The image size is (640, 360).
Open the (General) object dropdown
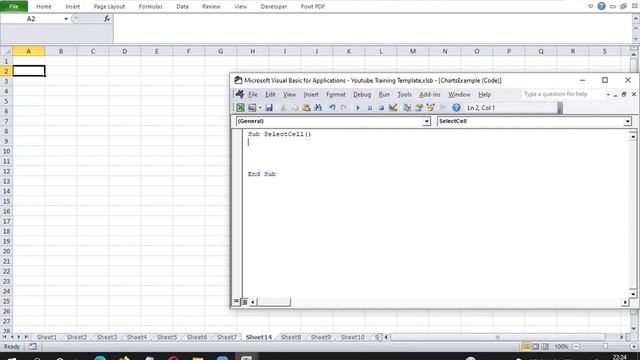426,121
